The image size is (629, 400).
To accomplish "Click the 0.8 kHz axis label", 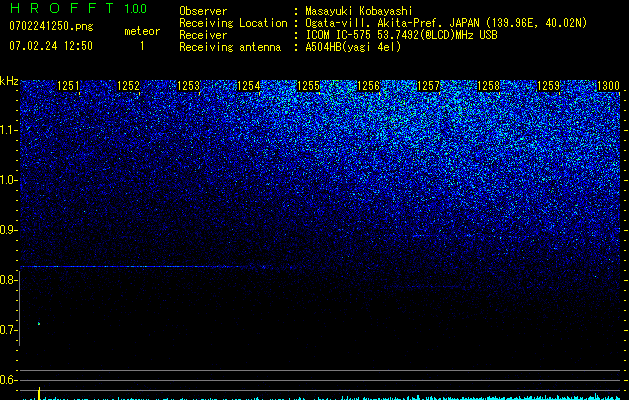I will pyautogui.click(x=9, y=280).
